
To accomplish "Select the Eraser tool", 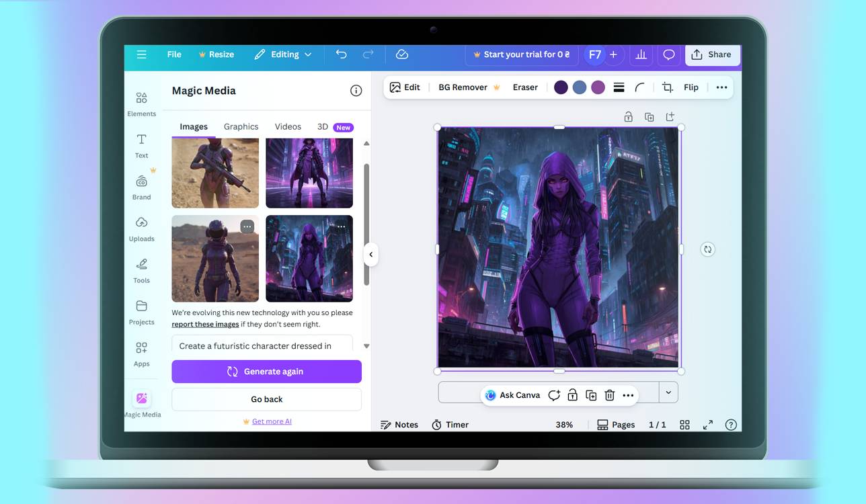I will point(525,87).
